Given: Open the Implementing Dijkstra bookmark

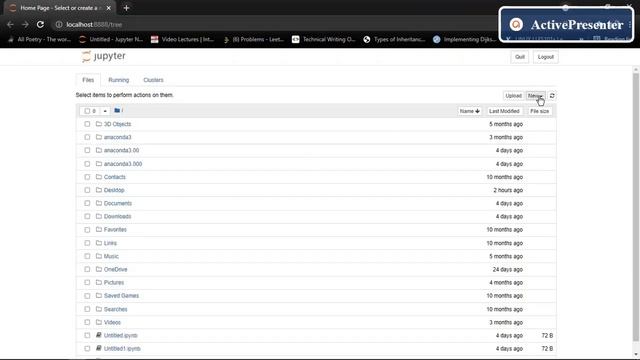Looking at the screenshot, I should click(x=465, y=40).
